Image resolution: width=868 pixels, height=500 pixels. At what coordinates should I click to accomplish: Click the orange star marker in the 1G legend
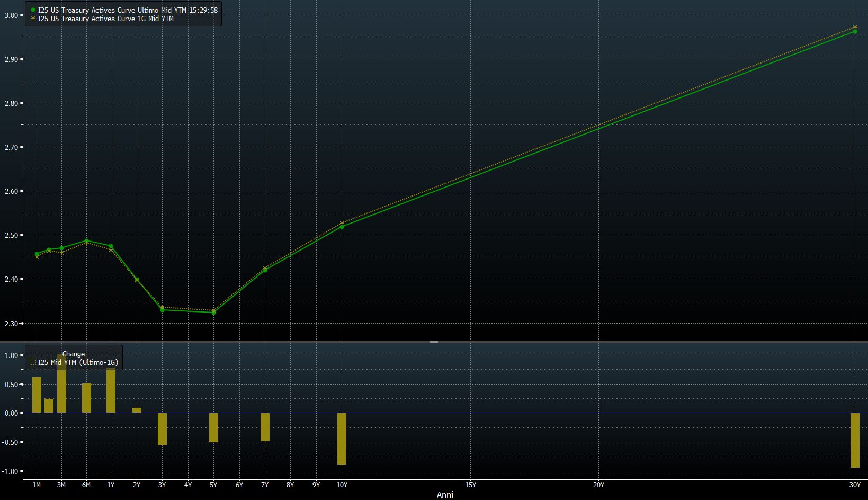tap(33, 19)
